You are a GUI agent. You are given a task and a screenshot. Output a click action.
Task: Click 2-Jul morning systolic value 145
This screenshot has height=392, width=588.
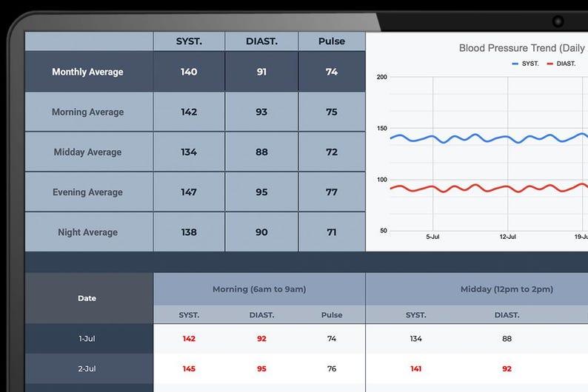tap(189, 369)
